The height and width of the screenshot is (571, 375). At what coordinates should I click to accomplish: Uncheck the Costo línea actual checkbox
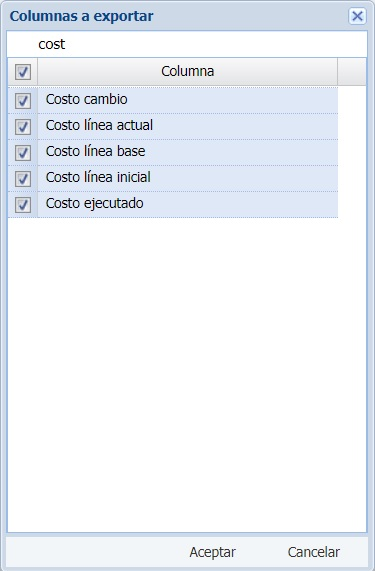[x=23, y=127]
